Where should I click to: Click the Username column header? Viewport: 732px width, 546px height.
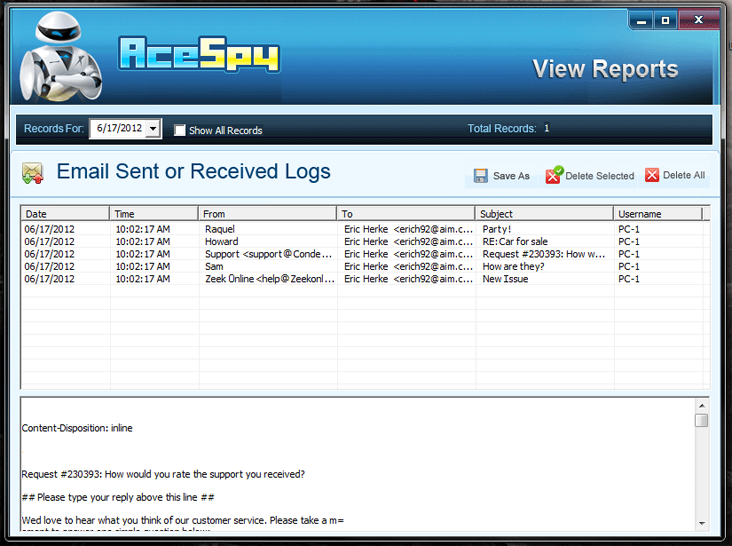pyautogui.click(x=657, y=214)
